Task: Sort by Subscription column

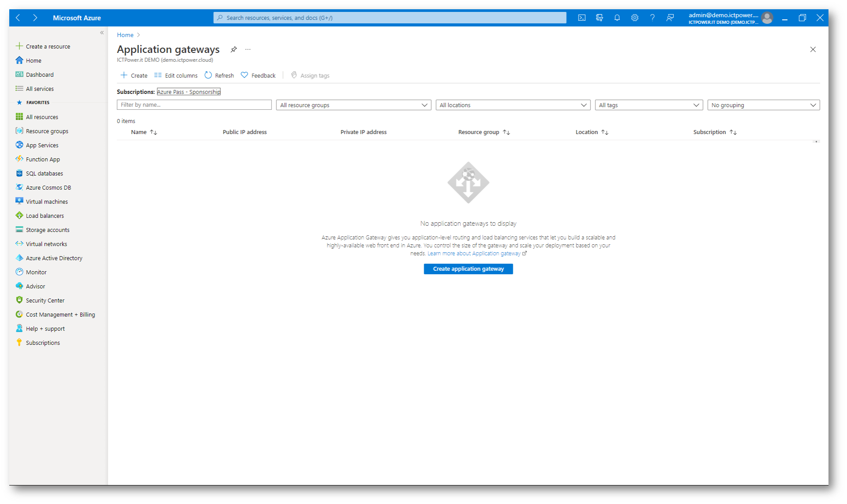Action: pyautogui.click(x=715, y=132)
